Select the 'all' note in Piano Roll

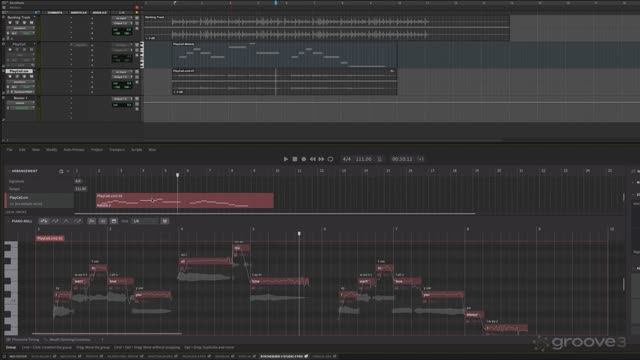(205, 261)
